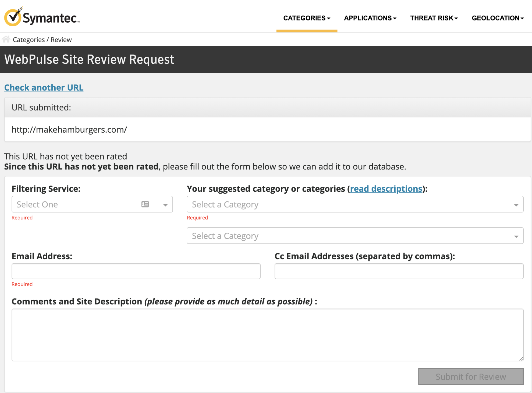
Task: Open the first Select a Category dropdown
Action: tap(355, 204)
